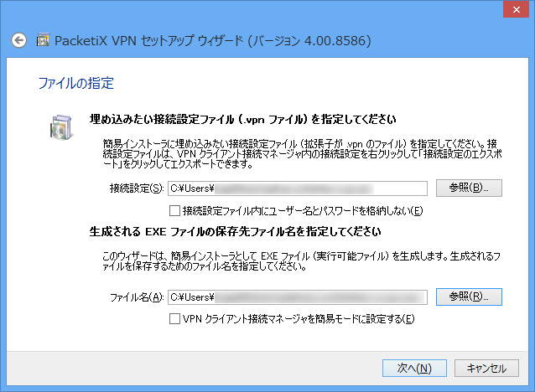
Task: Cancel the wizard with キャンセル button
Action: [486, 369]
